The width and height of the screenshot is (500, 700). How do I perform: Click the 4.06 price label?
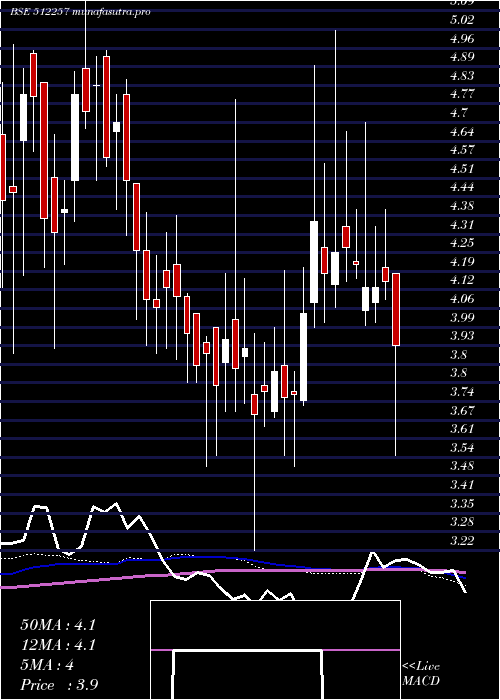pyautogui.click(x=462, y=299)
